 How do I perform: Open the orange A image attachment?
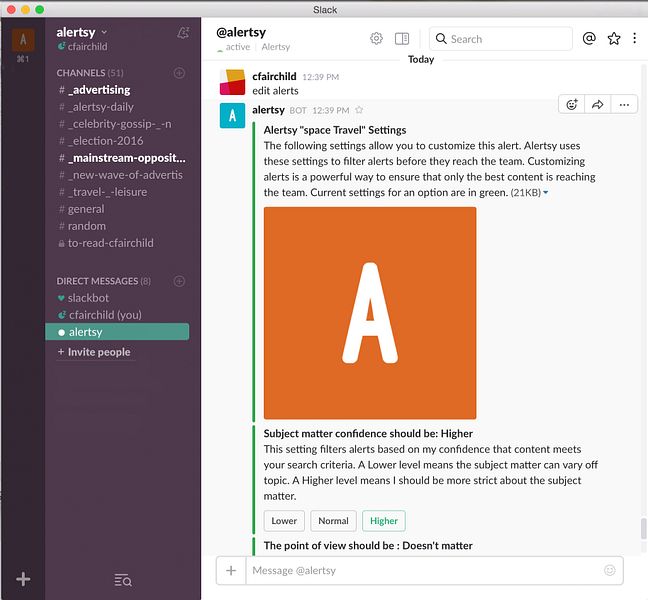(x=370, y=313)
